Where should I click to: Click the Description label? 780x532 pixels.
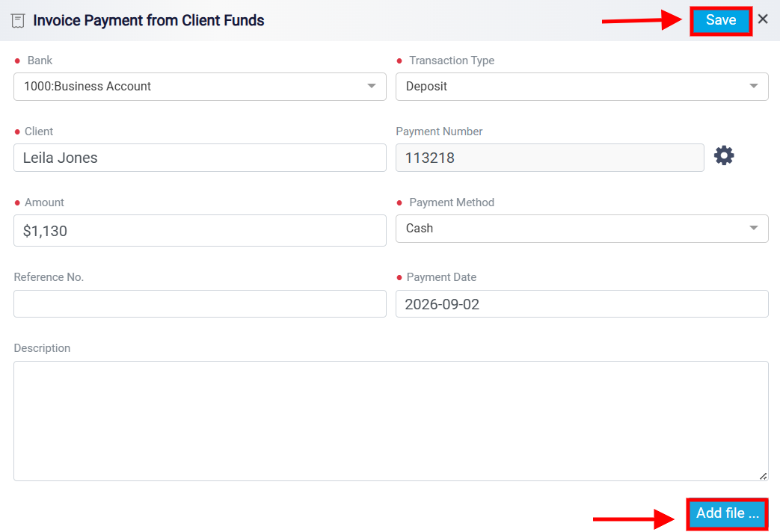[x=43, y=348]
